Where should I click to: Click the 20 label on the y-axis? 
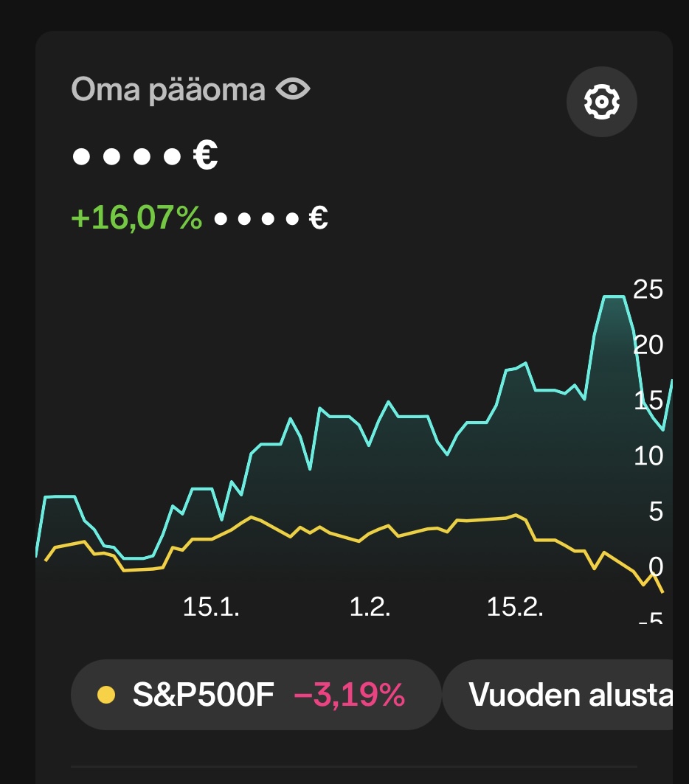click(x=648, y=345)
